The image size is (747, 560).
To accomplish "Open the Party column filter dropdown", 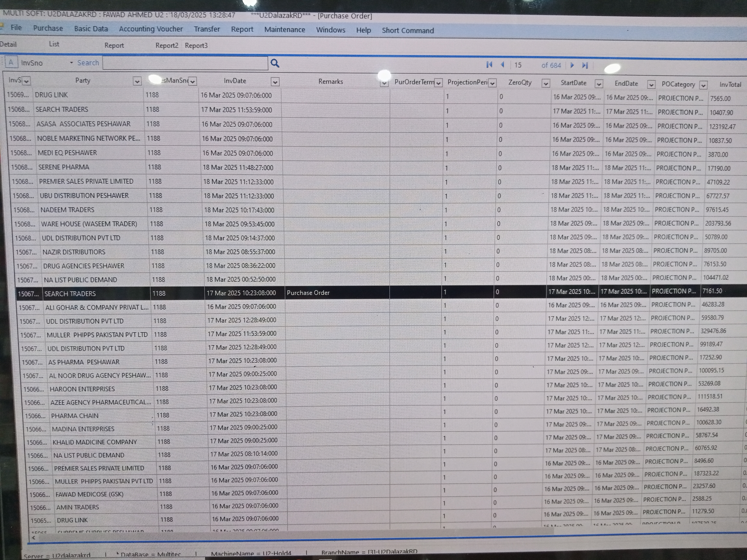I will (137, 81).
